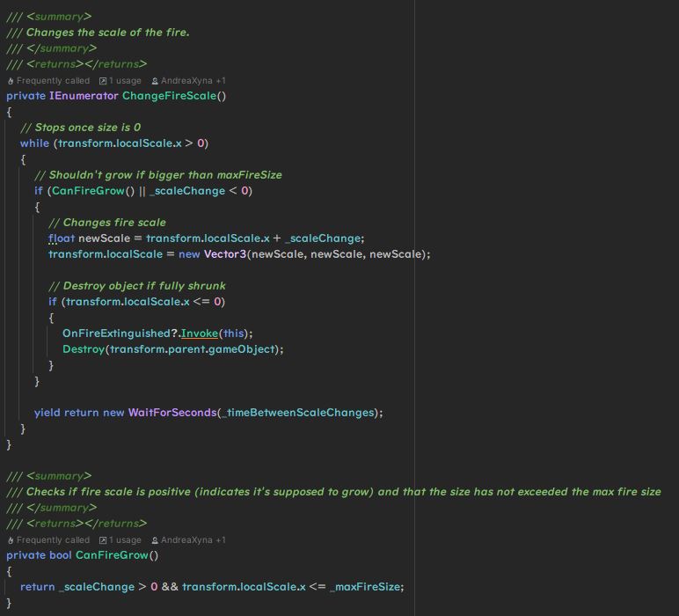Click the author person icon above CanFireGrow
679x616 pixels.
pyautogui.click(x=155, y=539)
